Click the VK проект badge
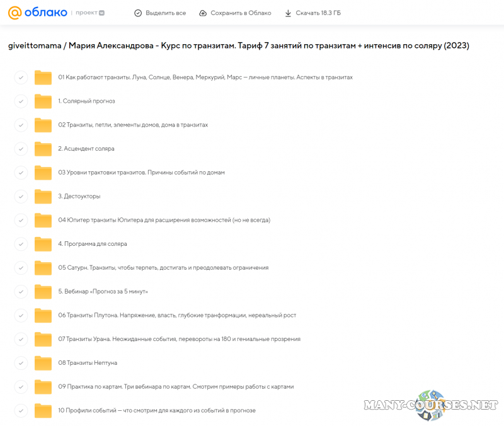Screen dimensions: 504x426 (x=101, y=13)
